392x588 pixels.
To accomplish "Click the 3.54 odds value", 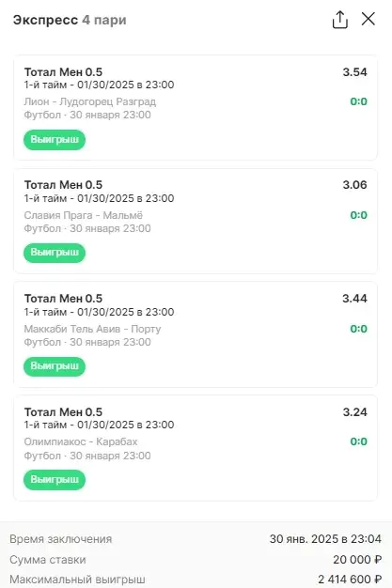I will (354, 72).
